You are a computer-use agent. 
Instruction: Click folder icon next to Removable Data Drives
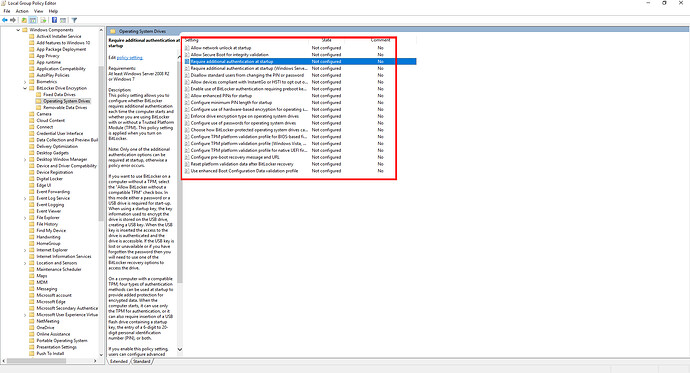pyautogui.click(x=38, y=107)
